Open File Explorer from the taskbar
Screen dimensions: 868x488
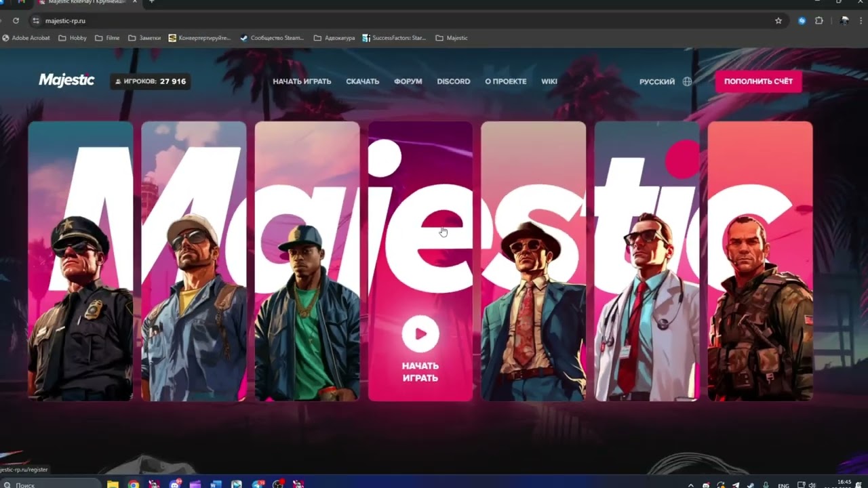point(113,484)
